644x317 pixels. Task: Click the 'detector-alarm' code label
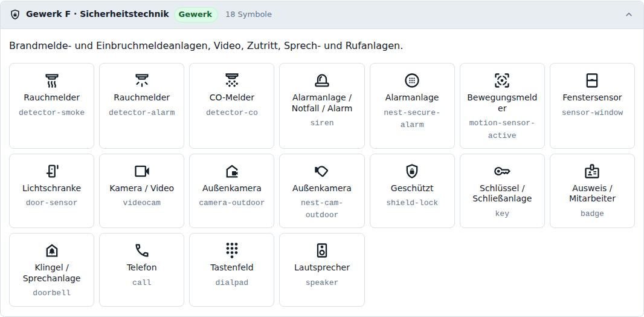(142, 113)
